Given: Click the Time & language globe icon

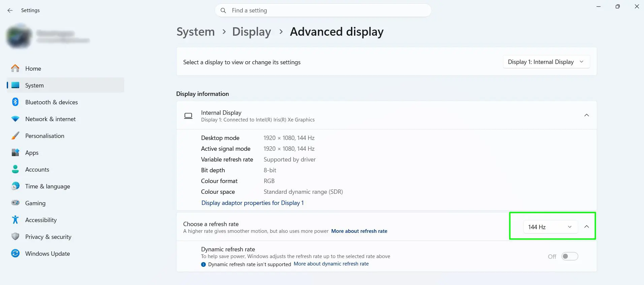Looking at the screenshot, I should (x=15, y=186).
